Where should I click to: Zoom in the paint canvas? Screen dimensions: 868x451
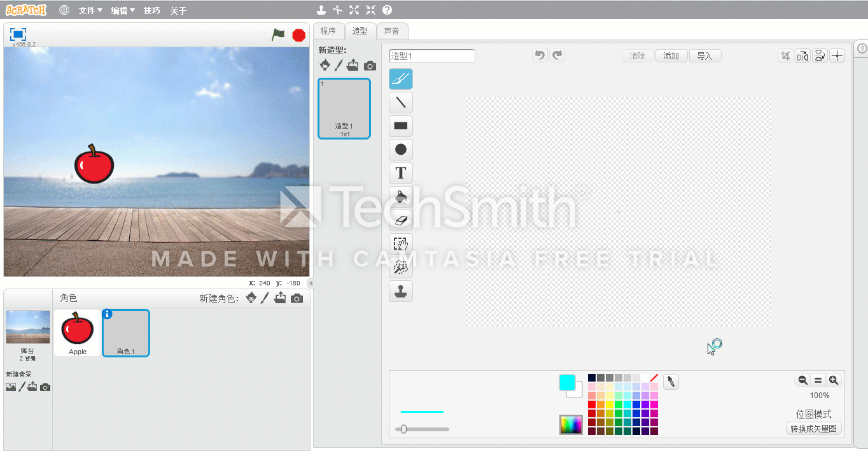tap(834, 380)
